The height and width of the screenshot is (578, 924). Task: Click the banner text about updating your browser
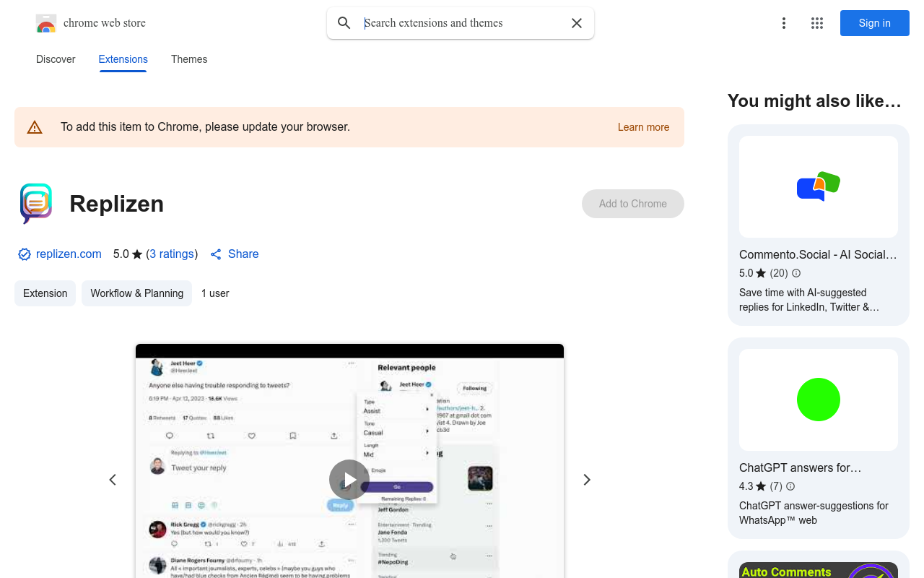coord(205,127)
